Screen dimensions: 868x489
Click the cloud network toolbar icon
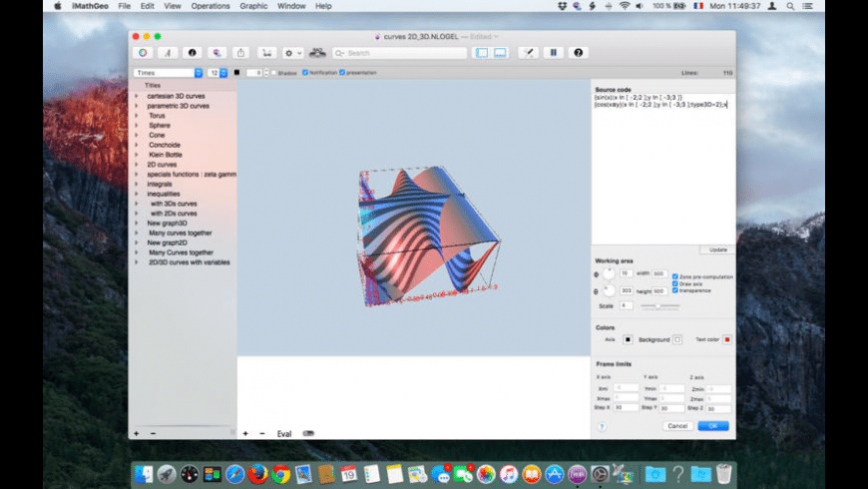click(x=317, y=53)
